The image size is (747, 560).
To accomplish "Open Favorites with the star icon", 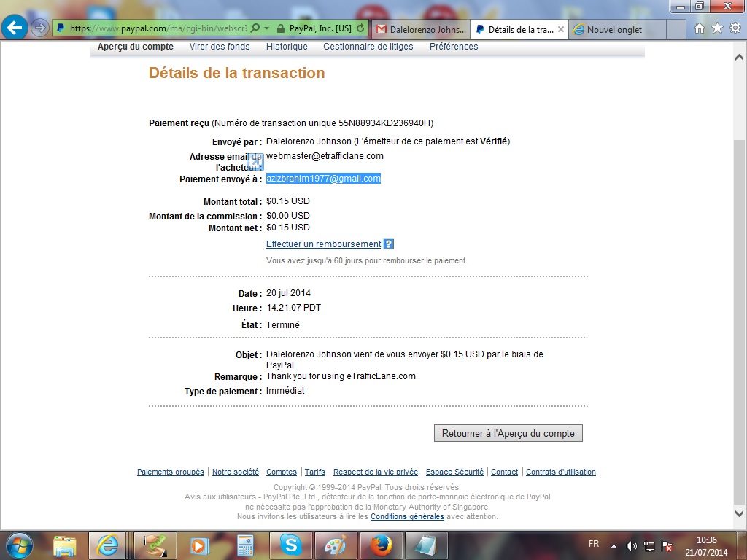I will [718, 28].
